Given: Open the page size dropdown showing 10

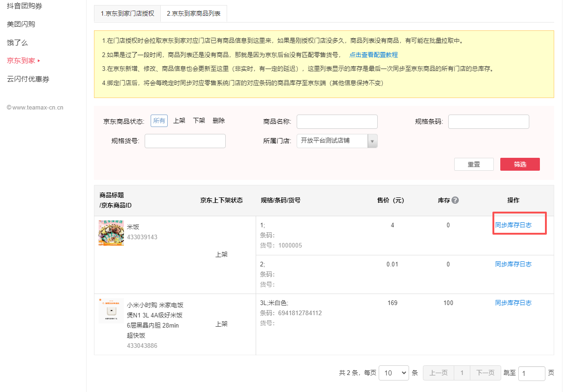Looking at the screenshot, I should pyautogui.click(x=393, y=373).
